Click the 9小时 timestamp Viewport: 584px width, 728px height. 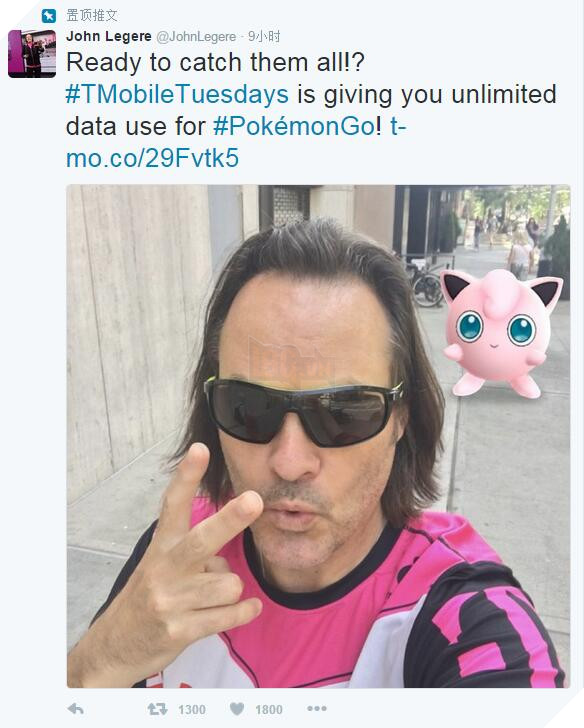[x=264, y=36]
